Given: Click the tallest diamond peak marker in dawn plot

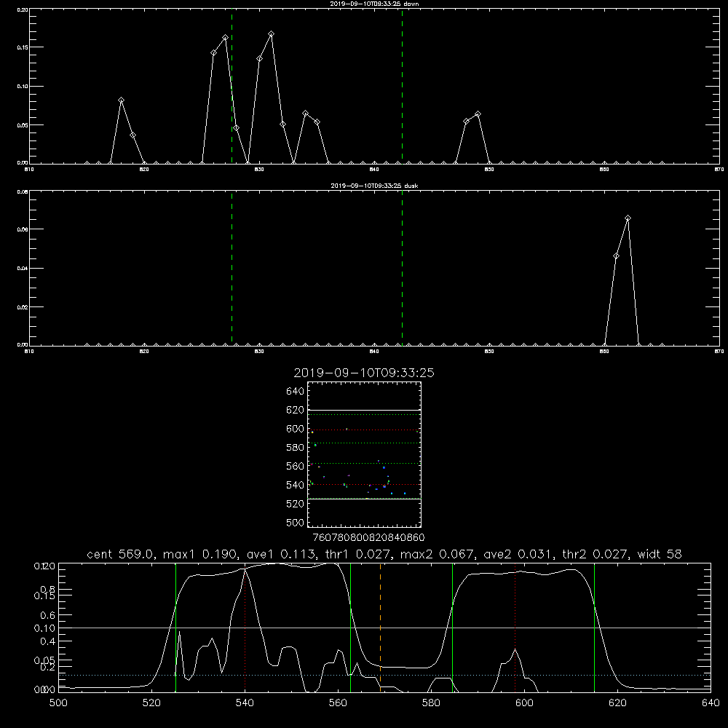Looking at the screenshot, I should pos(271,34).
